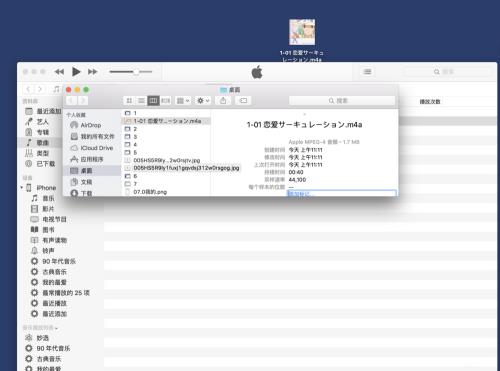Collapse the 音乐播放列表 section header
The image size is (500, 371).
[40, 328]
